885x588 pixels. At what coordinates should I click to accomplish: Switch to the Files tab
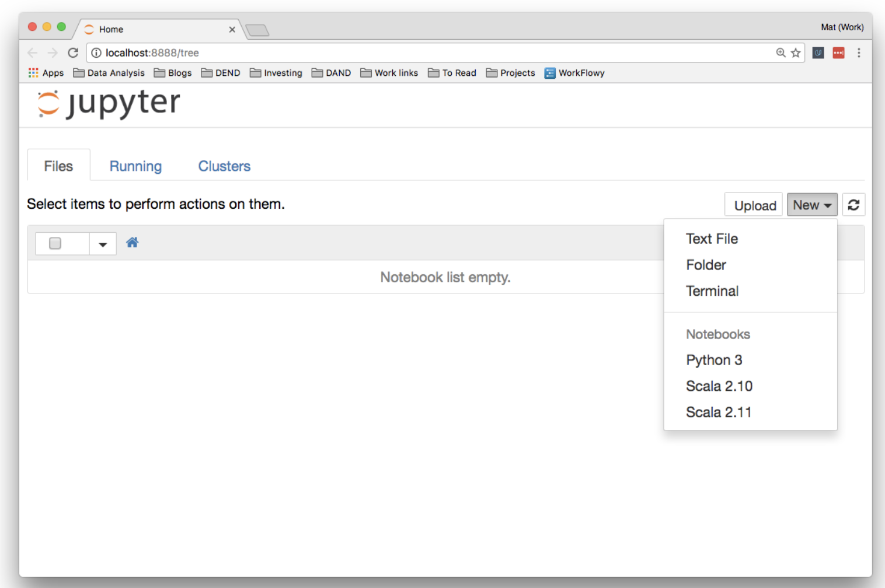pos(58,166)
